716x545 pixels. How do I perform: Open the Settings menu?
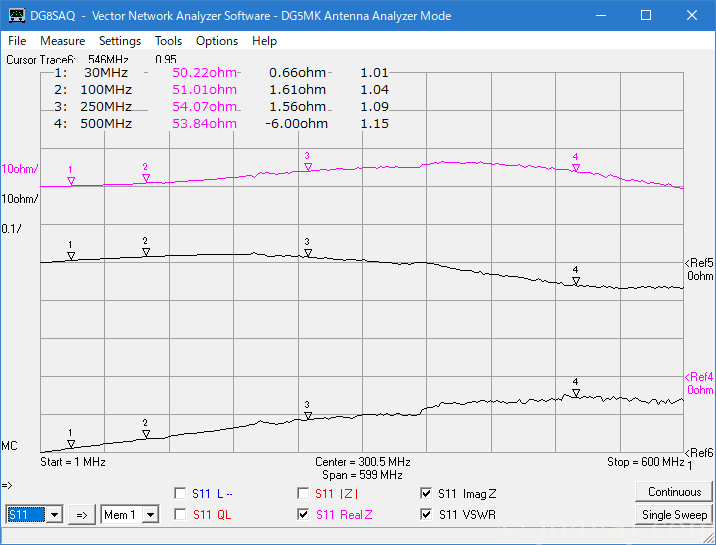pyautogui.click(x=120, y=41)
